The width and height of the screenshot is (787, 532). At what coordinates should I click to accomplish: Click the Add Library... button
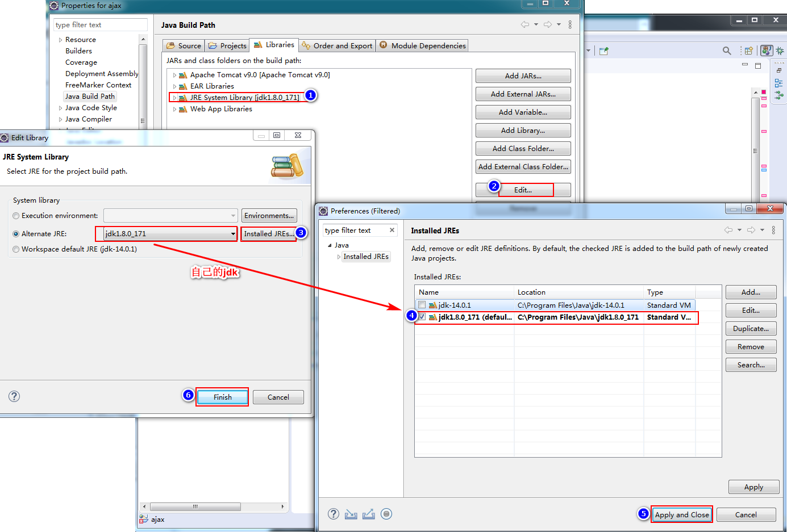point(523,130)
